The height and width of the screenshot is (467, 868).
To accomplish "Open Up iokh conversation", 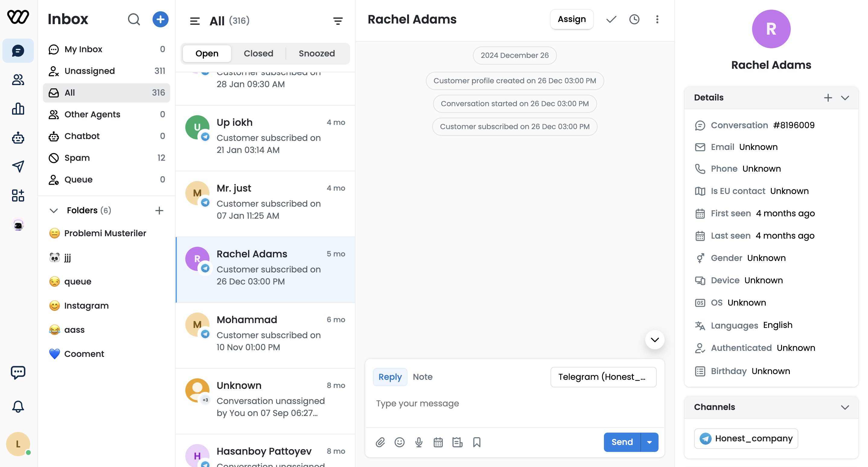I will 265,138.
